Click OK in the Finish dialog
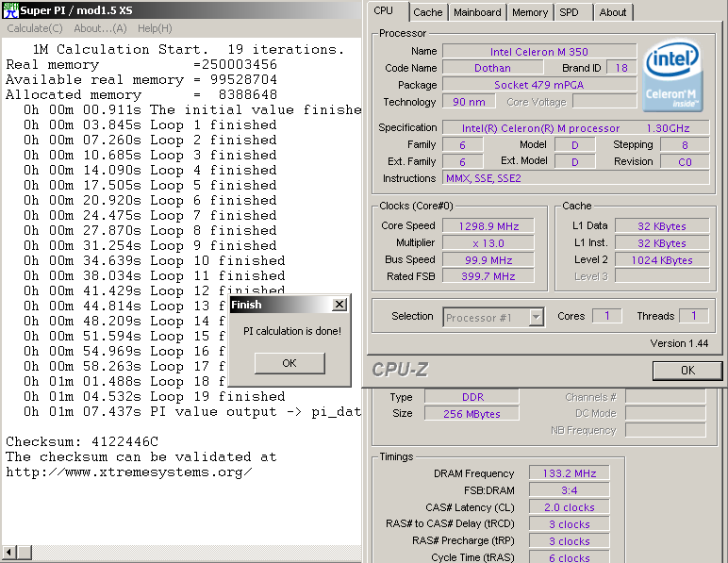Screen dimensions: 728x563 (x=290, y=363)
